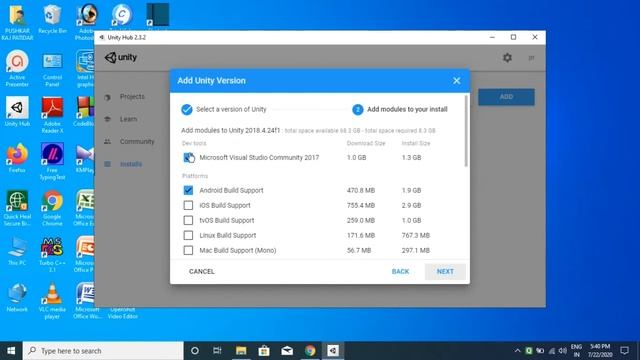Click the Download Size column header

tap(366, 143)
